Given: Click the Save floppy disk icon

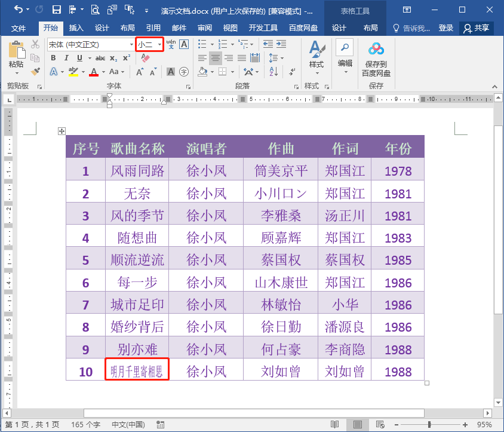Looking at the screenshot, I should pyautogui.click(x=57, y=10).
